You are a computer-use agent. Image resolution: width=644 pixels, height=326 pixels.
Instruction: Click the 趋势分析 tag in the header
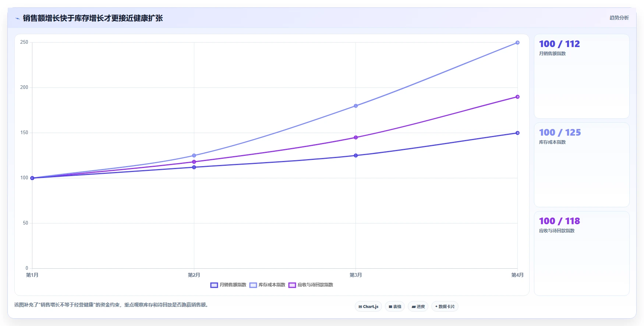(x=619, y=18)
